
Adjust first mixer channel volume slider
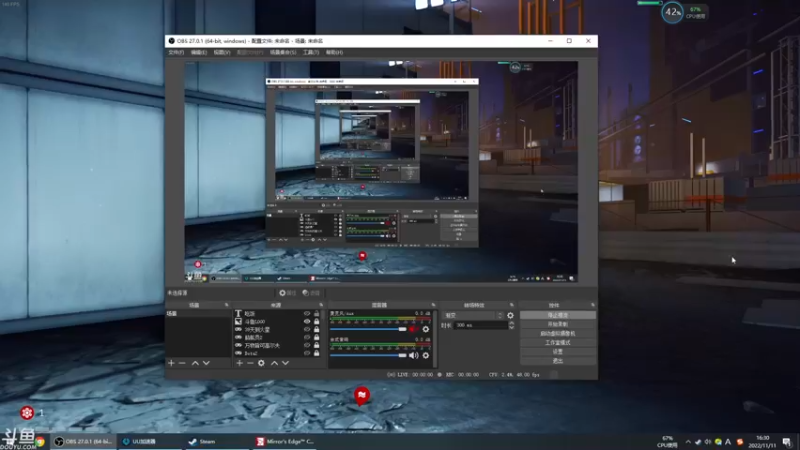pyautogui.click(x=368, y=329)
